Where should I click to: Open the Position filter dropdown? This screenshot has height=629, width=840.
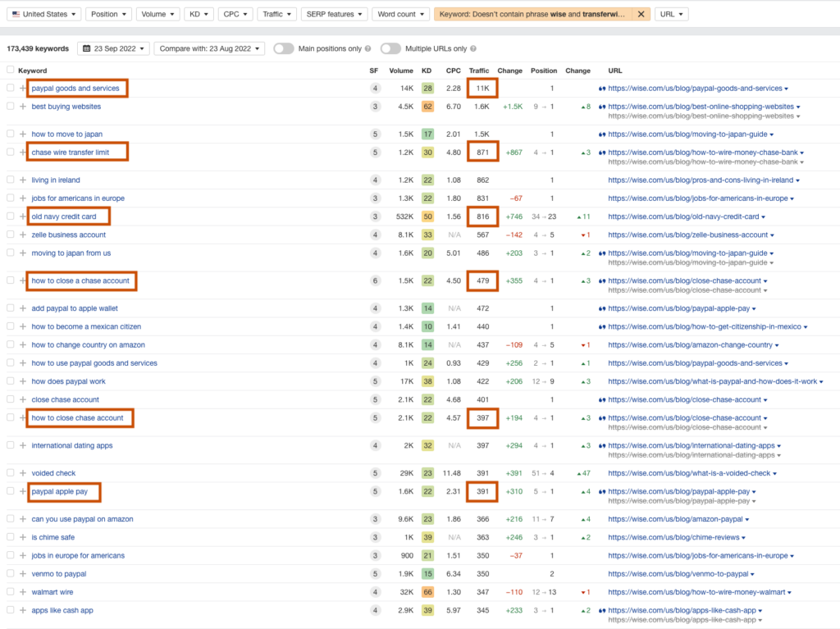[109, 15]
